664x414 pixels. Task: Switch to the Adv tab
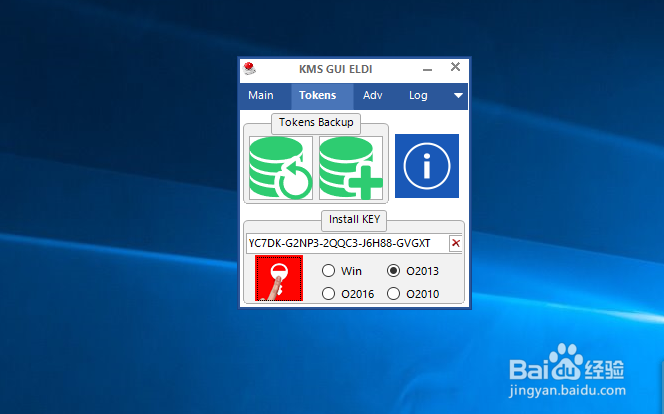(x=373, y=95)
